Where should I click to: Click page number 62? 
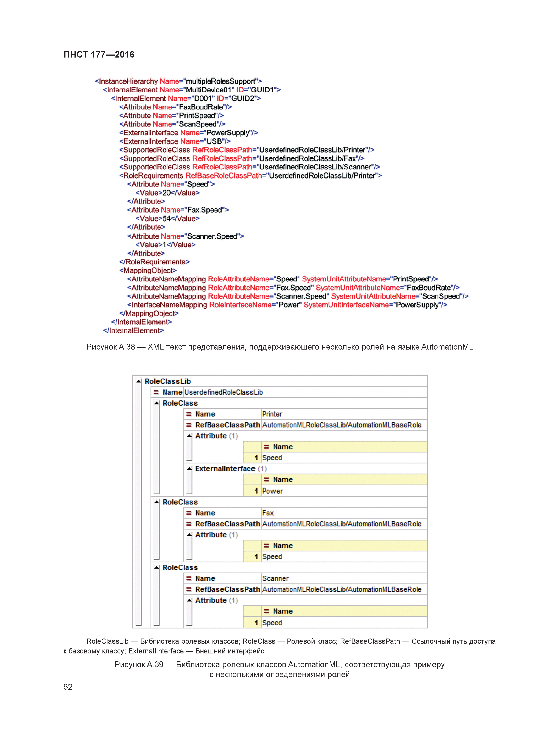[x=68, y=687]
